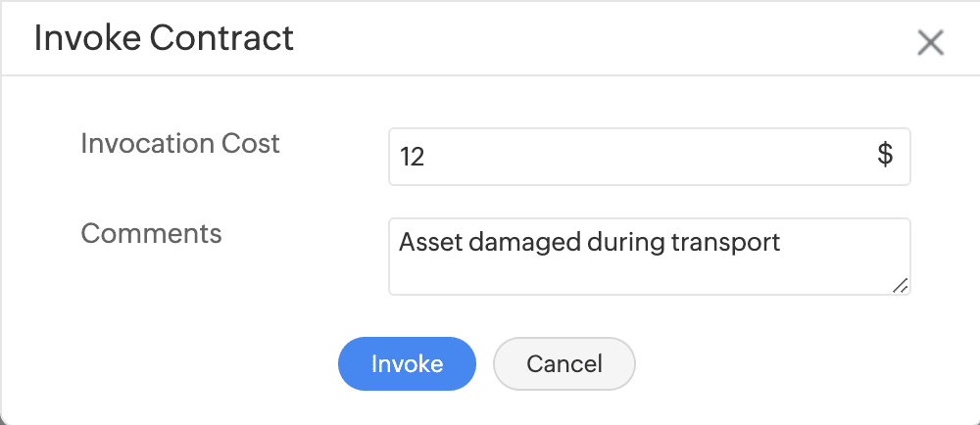Focus the Invocation Cost input field
This screenshot has width=980, height=425.
627,157
